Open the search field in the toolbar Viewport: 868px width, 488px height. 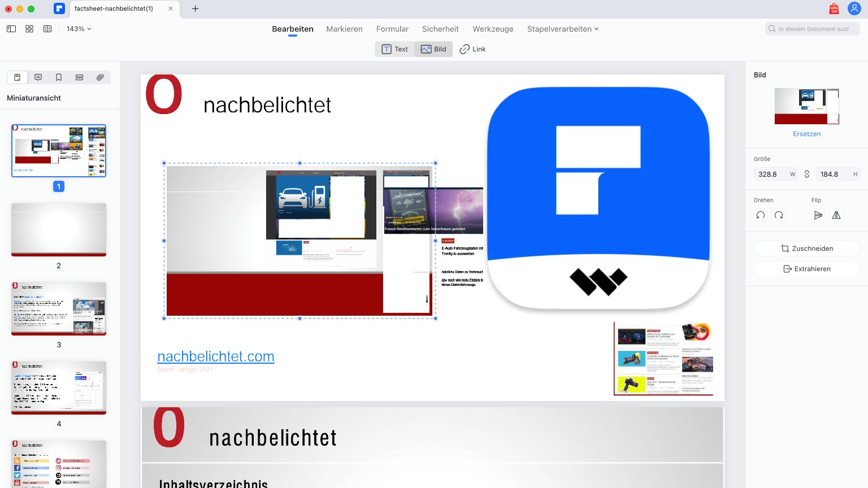coord(812,29)
